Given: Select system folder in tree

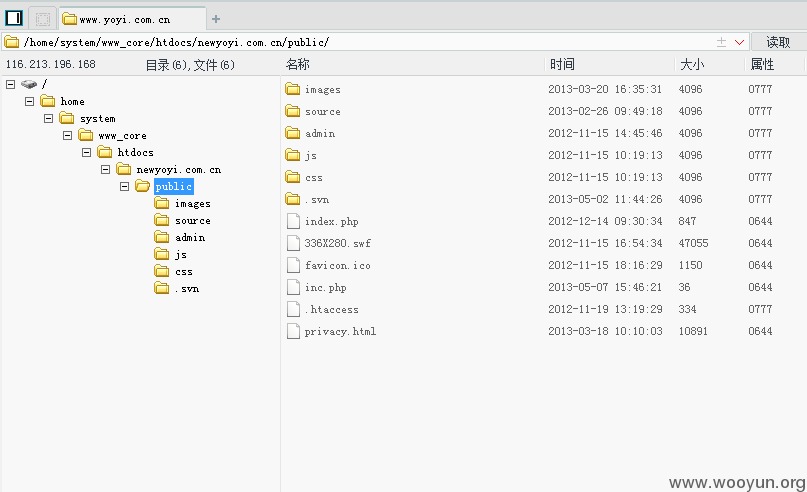Looking at the screenshot, I should click(x=97, y=118).
